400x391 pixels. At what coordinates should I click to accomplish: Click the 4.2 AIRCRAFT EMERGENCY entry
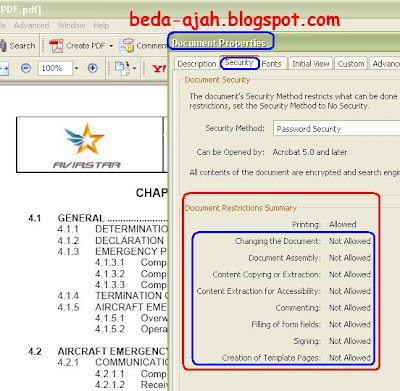click(x=98, y=351)
